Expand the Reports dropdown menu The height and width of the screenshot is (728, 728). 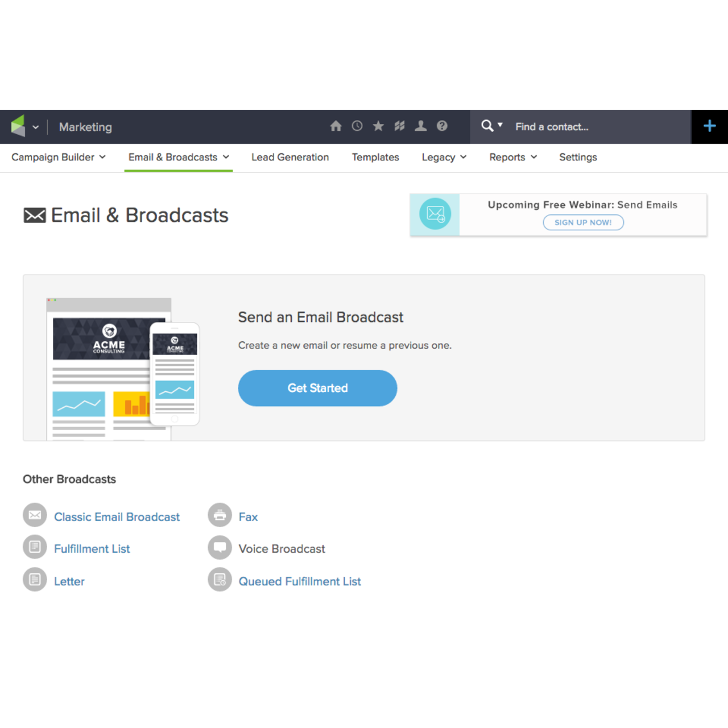coord(512,157)
